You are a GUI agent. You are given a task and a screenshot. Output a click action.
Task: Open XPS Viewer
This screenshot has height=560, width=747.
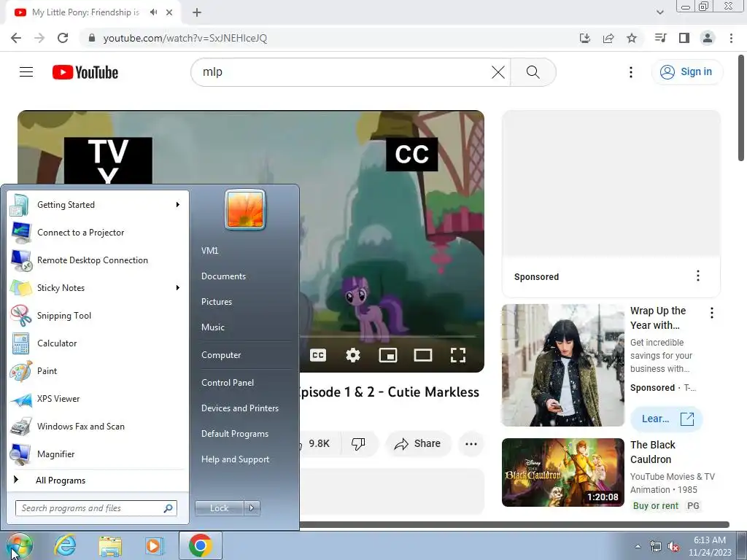[x=98, y=399]
